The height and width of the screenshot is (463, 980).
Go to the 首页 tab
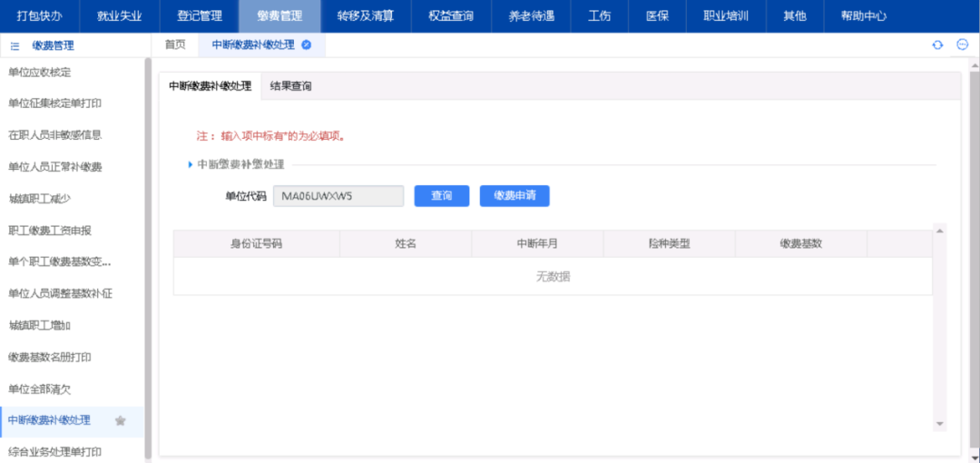[x=174, y=44]
